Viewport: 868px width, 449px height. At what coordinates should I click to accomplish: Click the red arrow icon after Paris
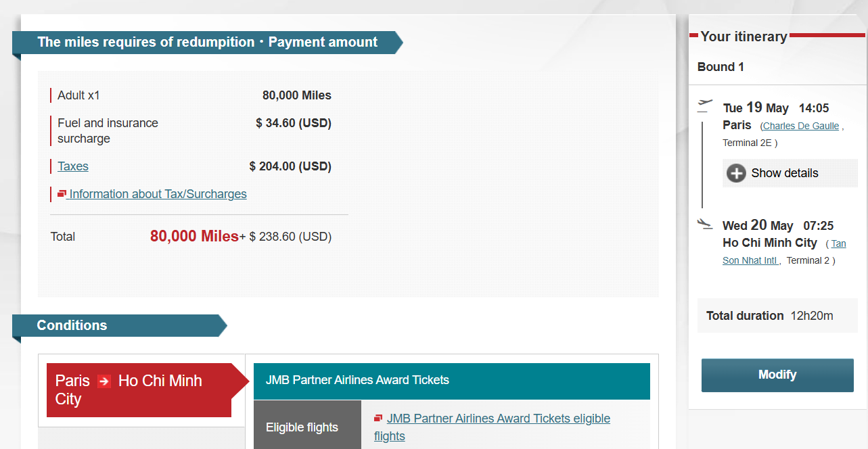click(x=104, y=381)
